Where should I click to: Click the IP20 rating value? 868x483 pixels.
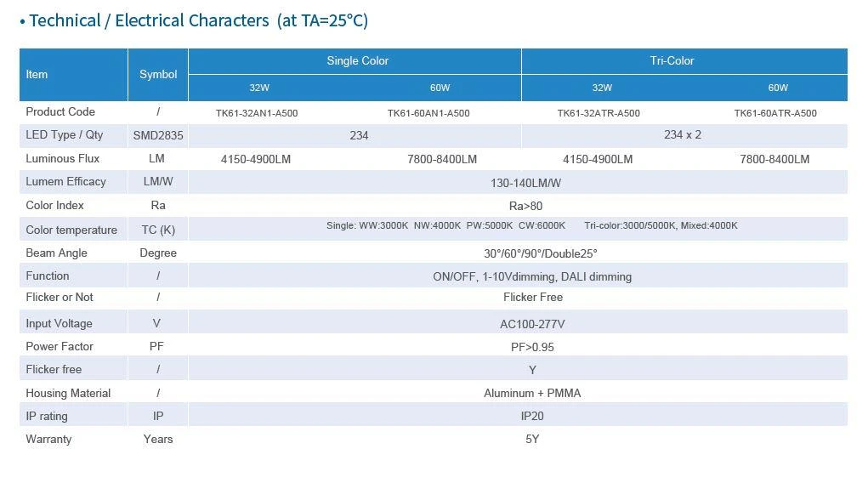click(x=532, y=416)
